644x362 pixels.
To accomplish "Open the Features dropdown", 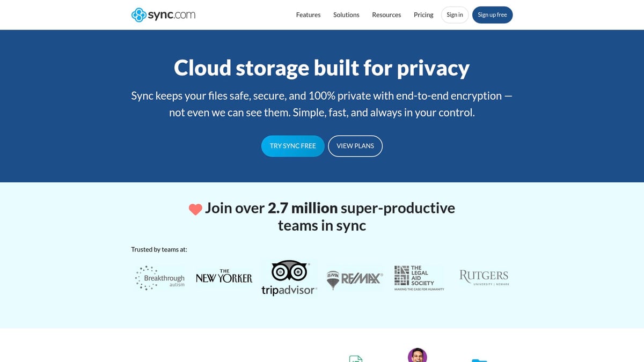I will pyautogui.click(x=308, y=14).
